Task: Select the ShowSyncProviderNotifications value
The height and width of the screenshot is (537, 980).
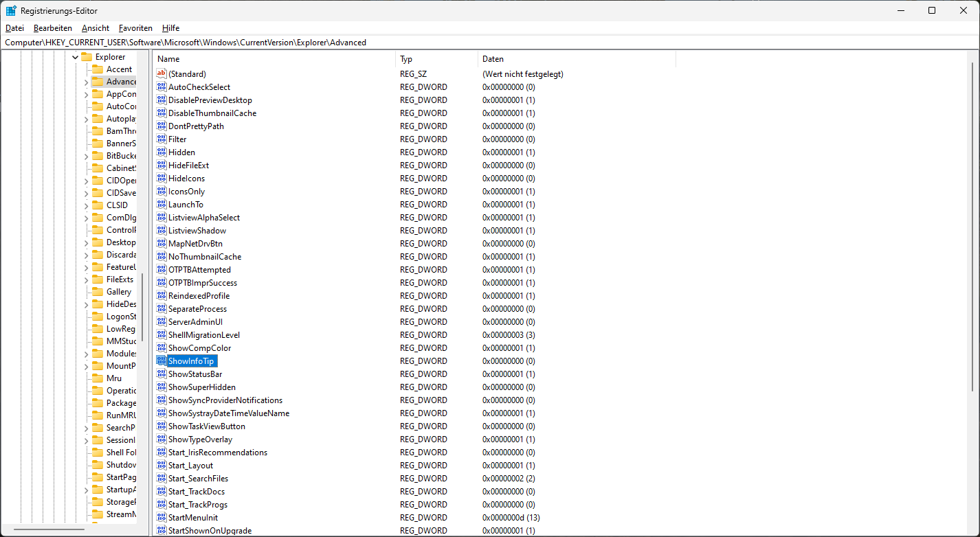Action: tap(225, 400)
